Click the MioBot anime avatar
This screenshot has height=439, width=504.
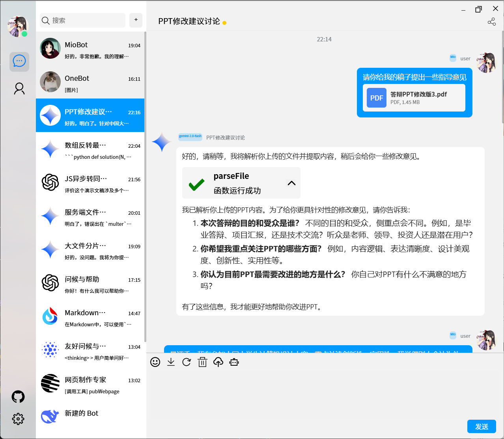[x=50, y=48]
